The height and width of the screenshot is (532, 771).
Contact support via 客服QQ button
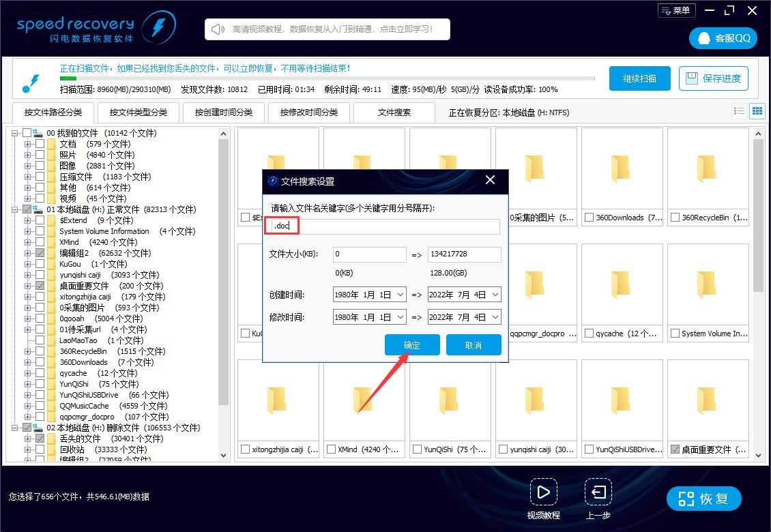[x=723, y=38]
